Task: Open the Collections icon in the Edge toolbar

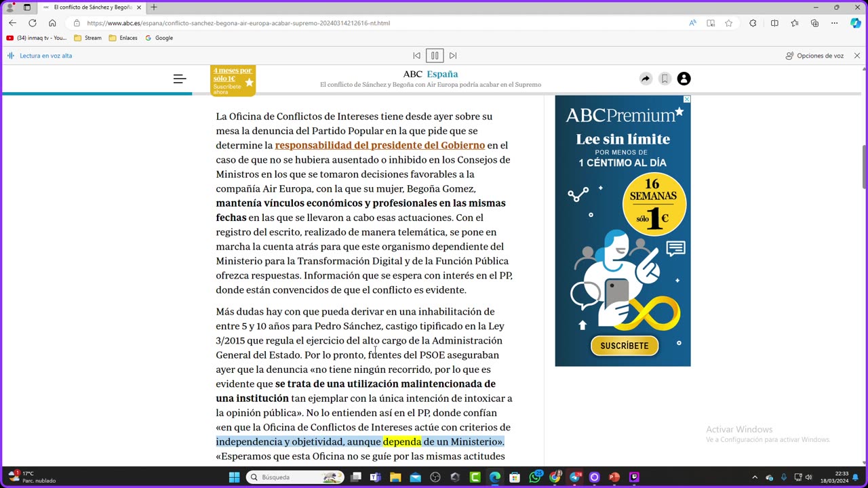Action: (815, 23)
